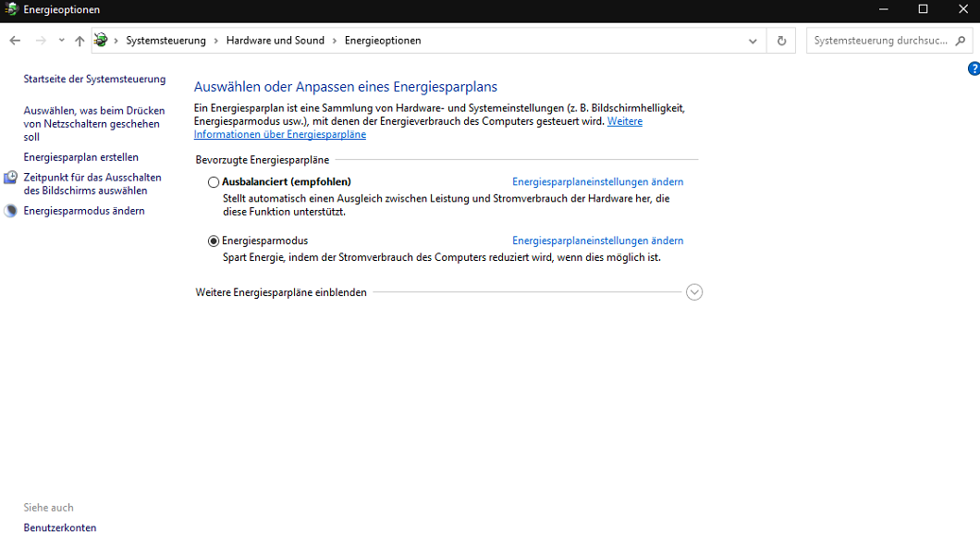The width and height of the screenshot is (980, 544).
Task: Select the Ausbalanciert power plan radio button
Action: 214,181
